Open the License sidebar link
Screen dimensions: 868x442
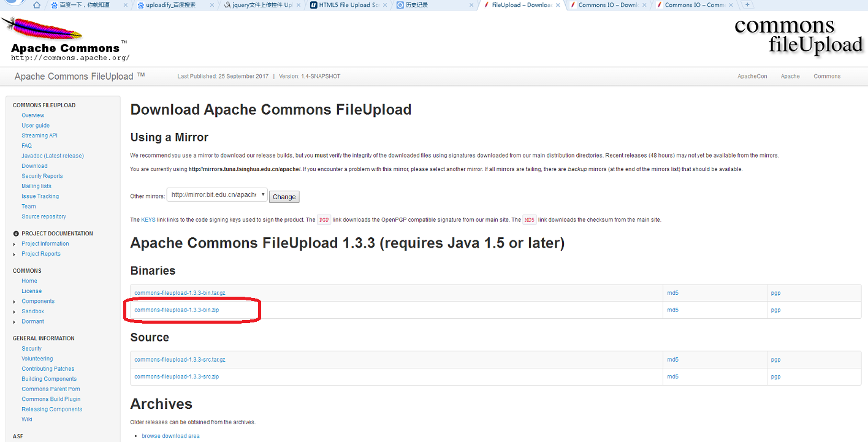pyautogui.click(x=32, y=291)
